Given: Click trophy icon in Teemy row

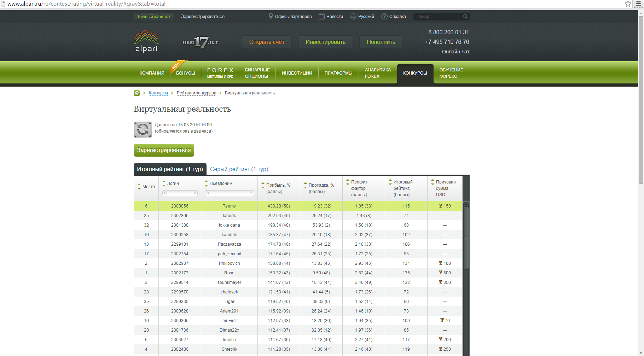Looking at the screenshot, I should [441, 206].
